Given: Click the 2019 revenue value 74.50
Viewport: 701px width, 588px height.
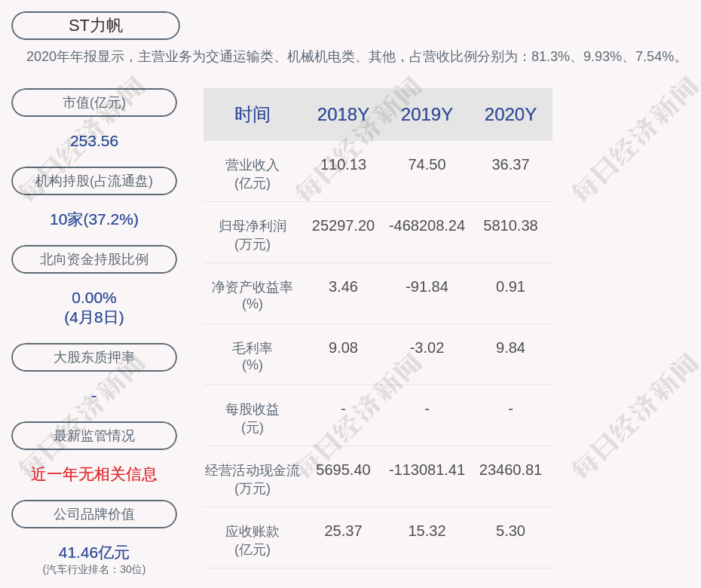Looking at the screenshot, I should coord(427,164).
